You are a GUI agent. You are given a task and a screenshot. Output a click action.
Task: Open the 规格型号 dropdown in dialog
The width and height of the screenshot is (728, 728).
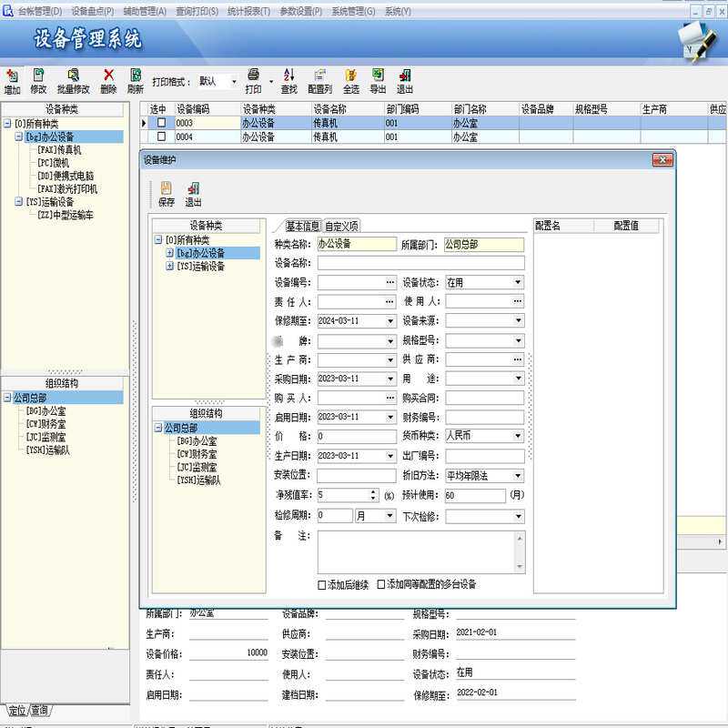click(518, 340)
